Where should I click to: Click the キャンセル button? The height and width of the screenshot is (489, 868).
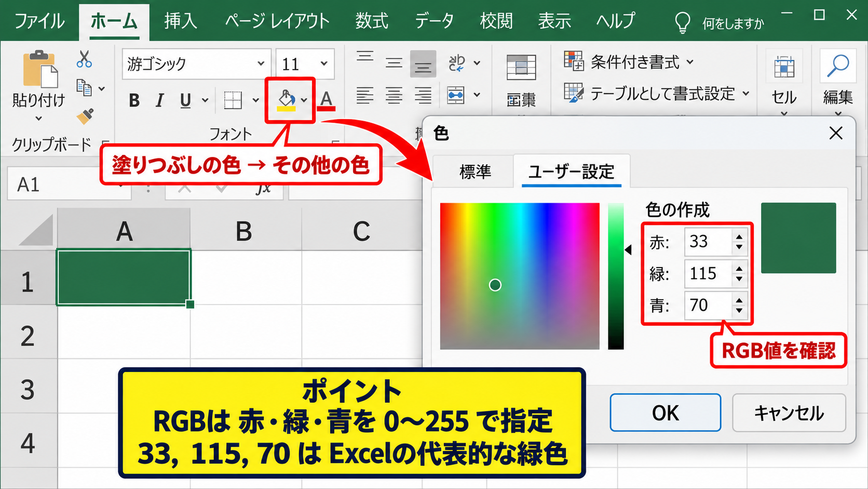click(789, 413)
